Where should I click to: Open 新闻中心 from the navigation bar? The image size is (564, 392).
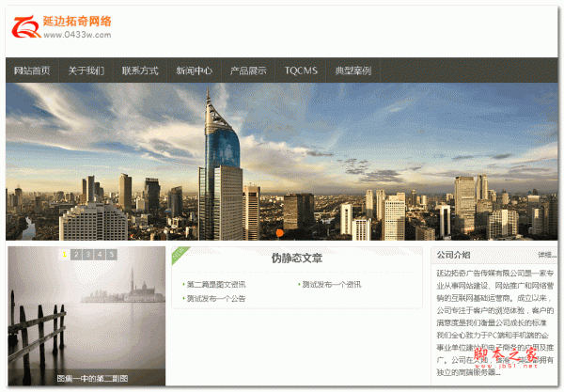(194, 71)
